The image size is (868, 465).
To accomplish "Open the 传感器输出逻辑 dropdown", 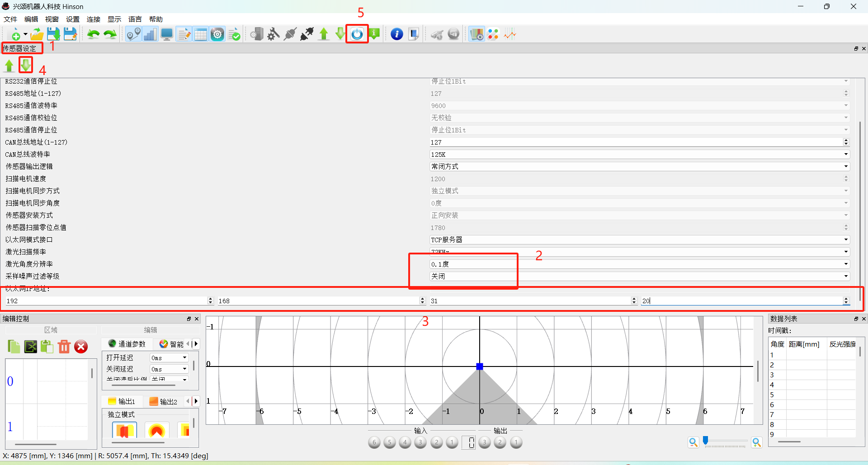I will click(639, 167).
